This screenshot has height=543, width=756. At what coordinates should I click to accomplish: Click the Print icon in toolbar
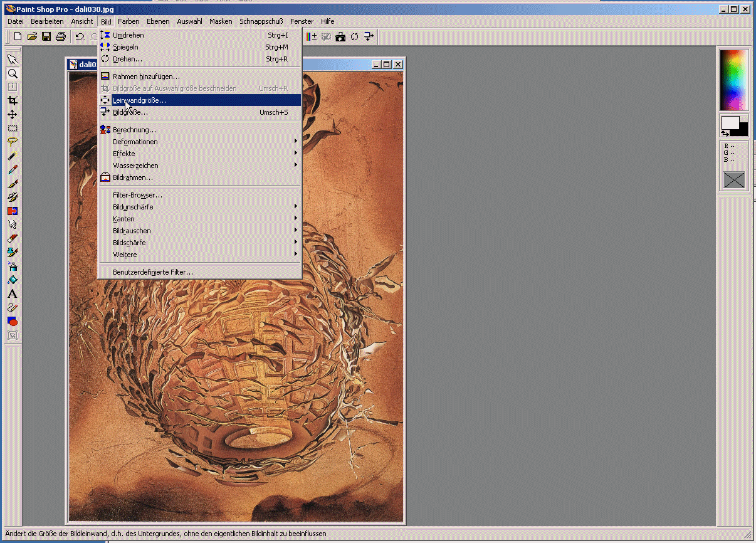(x=61, y=36)
